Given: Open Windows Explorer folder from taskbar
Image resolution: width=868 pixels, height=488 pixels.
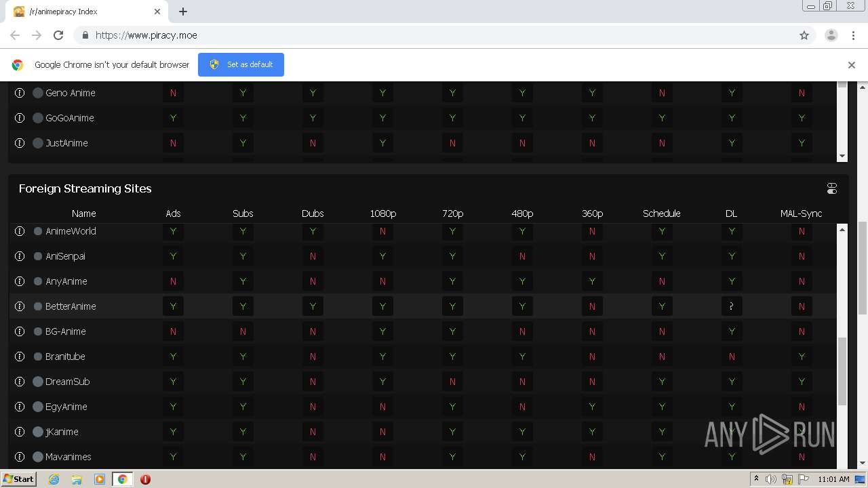Looking at the screenshot, I should click(x=77, y=479).
